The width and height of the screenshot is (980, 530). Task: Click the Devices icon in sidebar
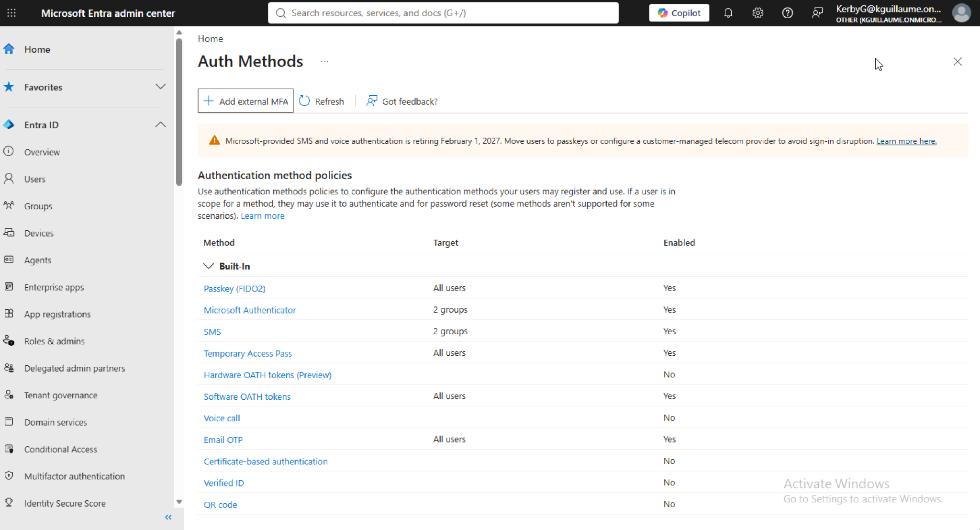coord(9,232)
